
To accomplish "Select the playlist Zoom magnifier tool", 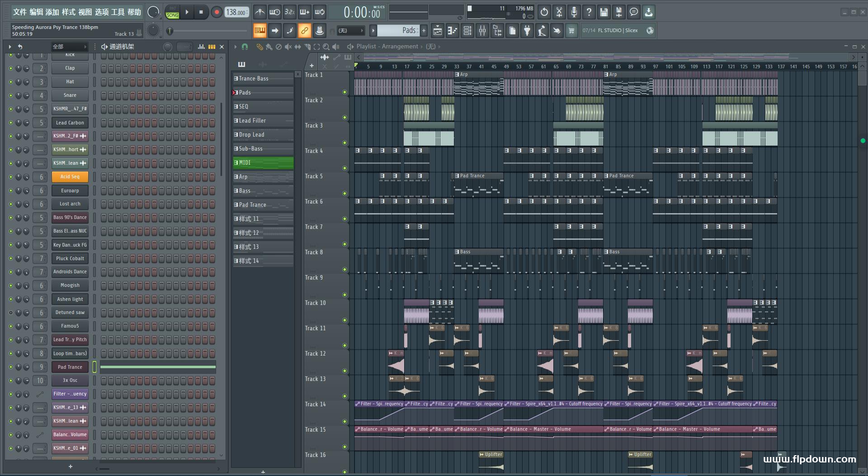I will click(x=326, y=47).
